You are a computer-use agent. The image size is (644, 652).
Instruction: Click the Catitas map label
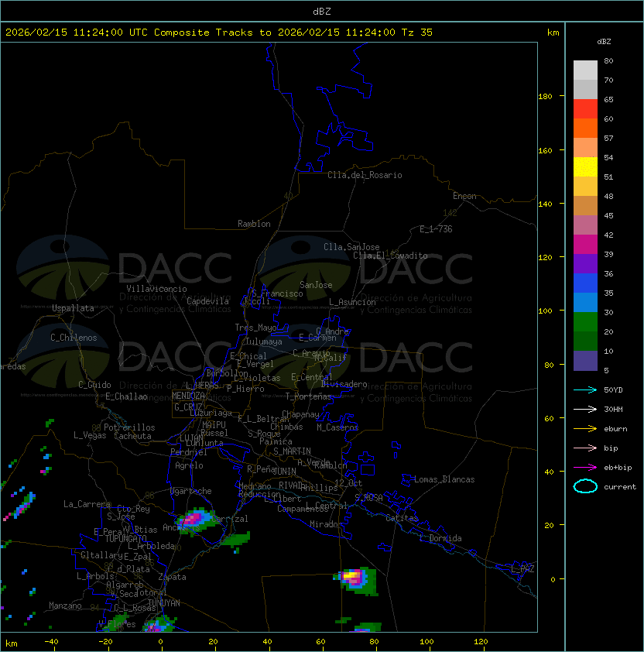point(402,518)
